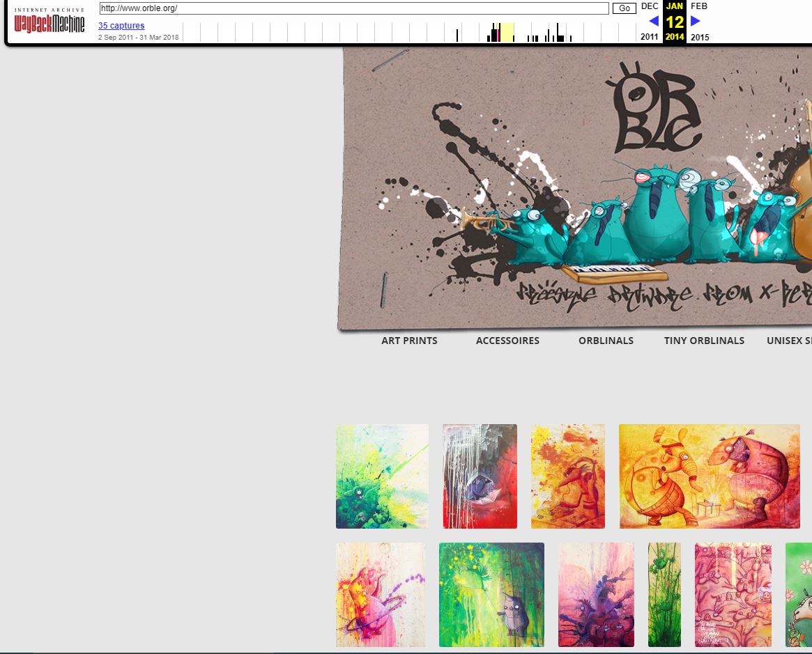Image resolution: width=812 pixels, height=654 pixels.
Task: Click the previous capture left arrow
Action: pos(653,21)
